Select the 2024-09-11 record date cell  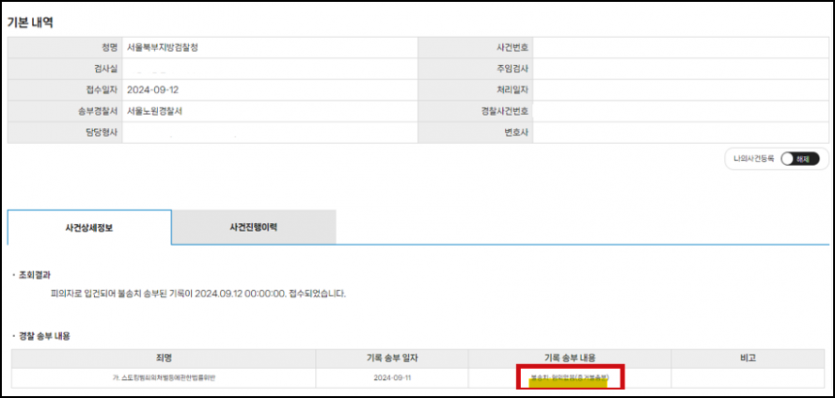coord(392,378)
